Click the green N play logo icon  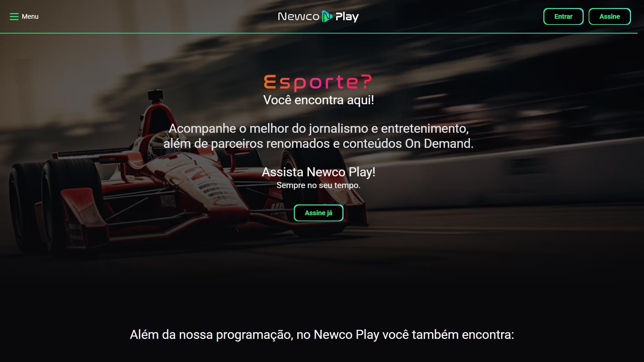click(x=327, y=16)
